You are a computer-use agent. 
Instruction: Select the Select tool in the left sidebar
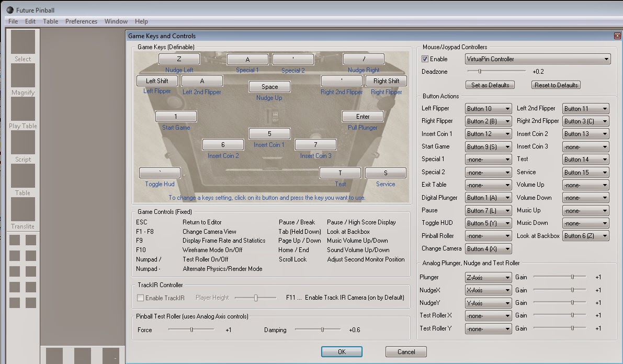22,42
